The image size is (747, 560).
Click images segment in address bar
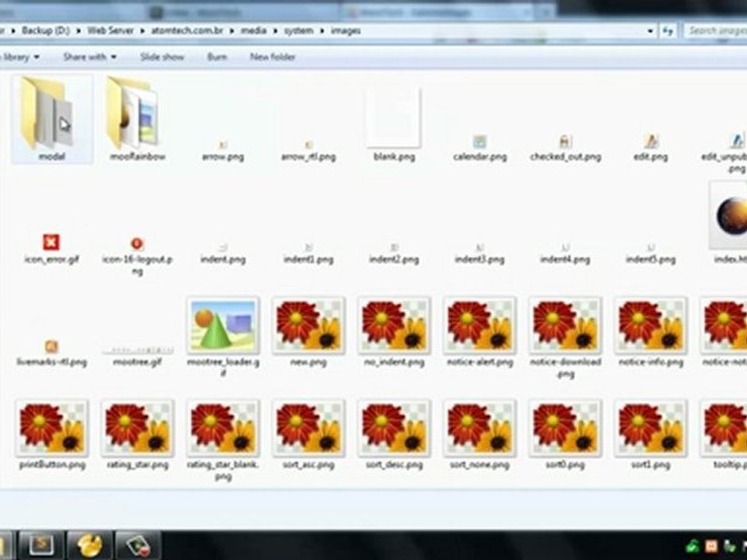(345, 30)
